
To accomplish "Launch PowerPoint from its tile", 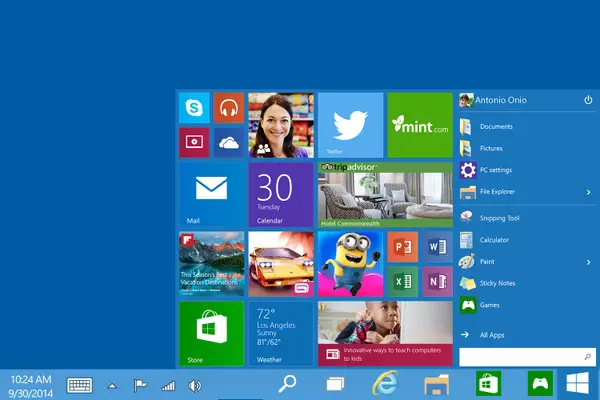I will point(403,247).
